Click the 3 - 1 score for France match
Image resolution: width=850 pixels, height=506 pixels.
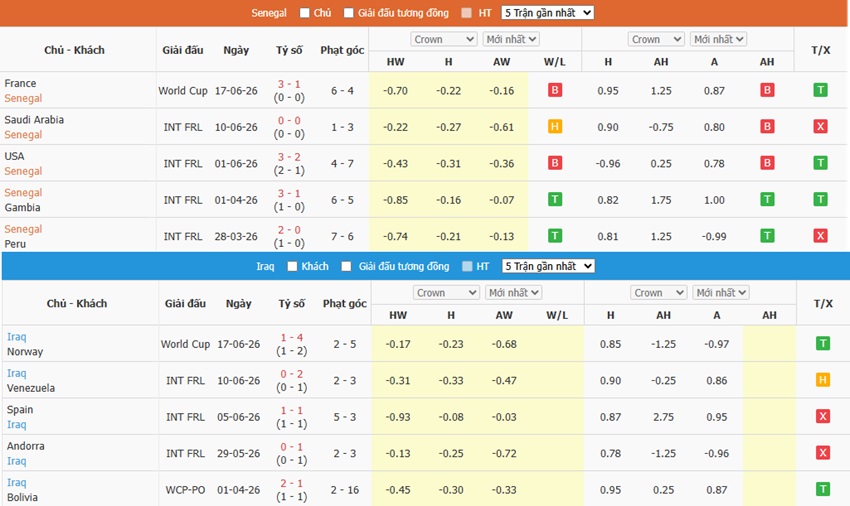click(x=289, y=84)
